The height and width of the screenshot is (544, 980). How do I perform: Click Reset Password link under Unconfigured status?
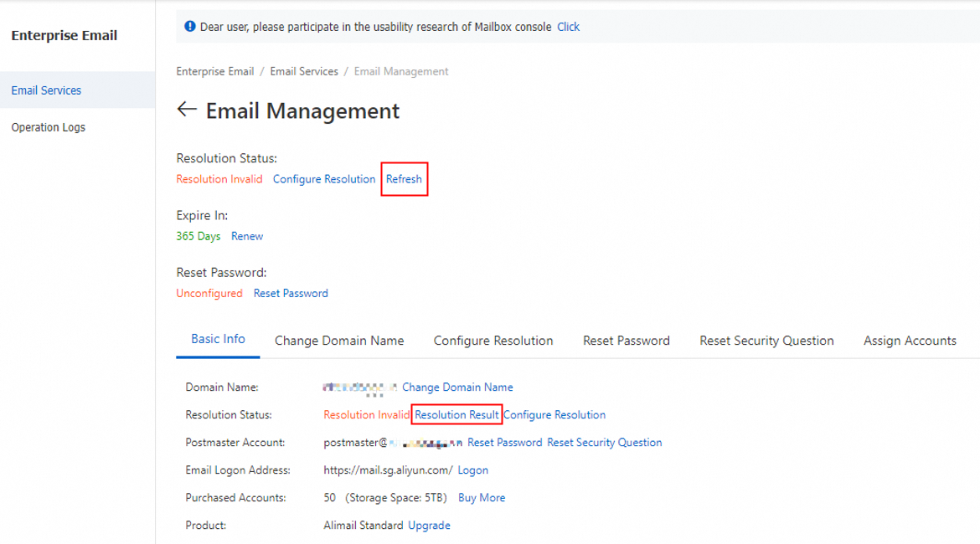(291, 293)
